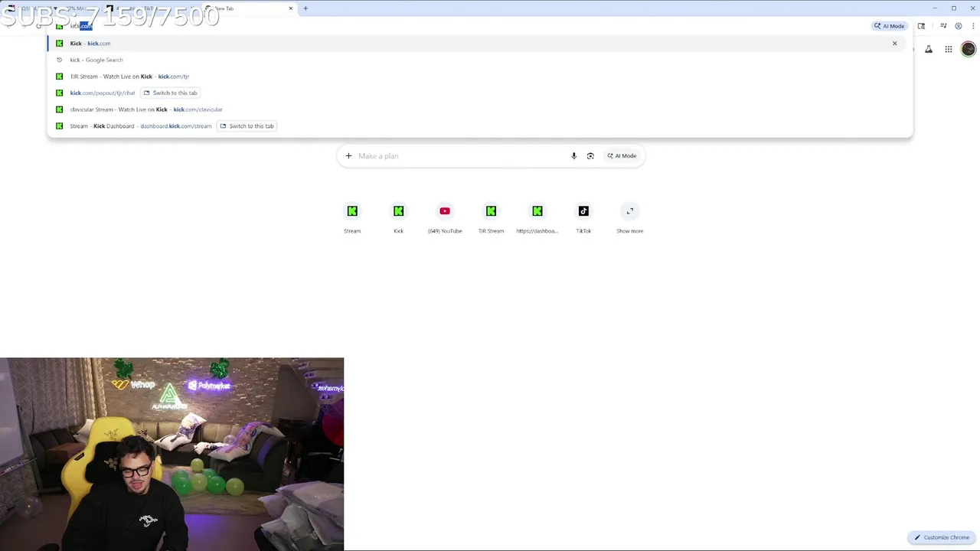Open Search Labs flask icon
This screenshot has width=980, height=551.
pyautogui.click(x=929, y=50)
